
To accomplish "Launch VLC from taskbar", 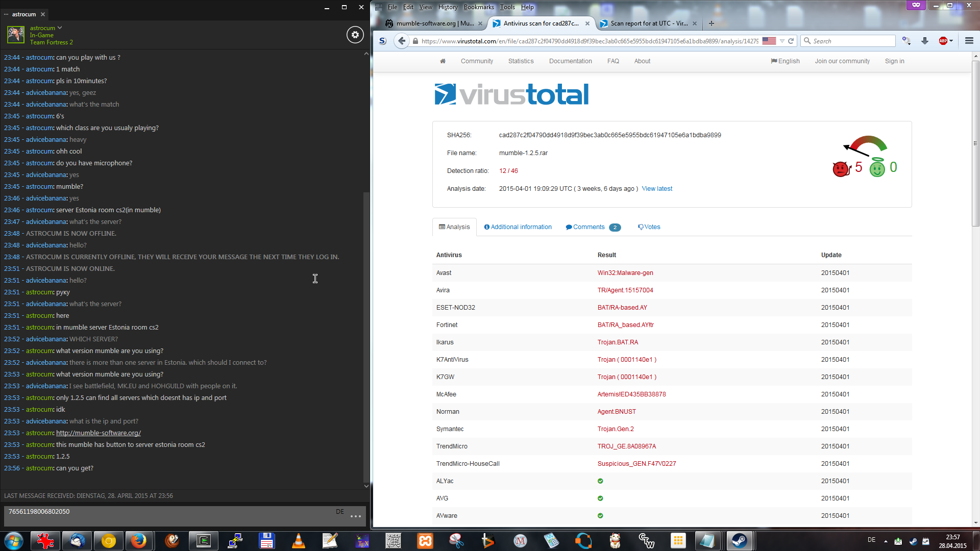I will pos(298,541).
